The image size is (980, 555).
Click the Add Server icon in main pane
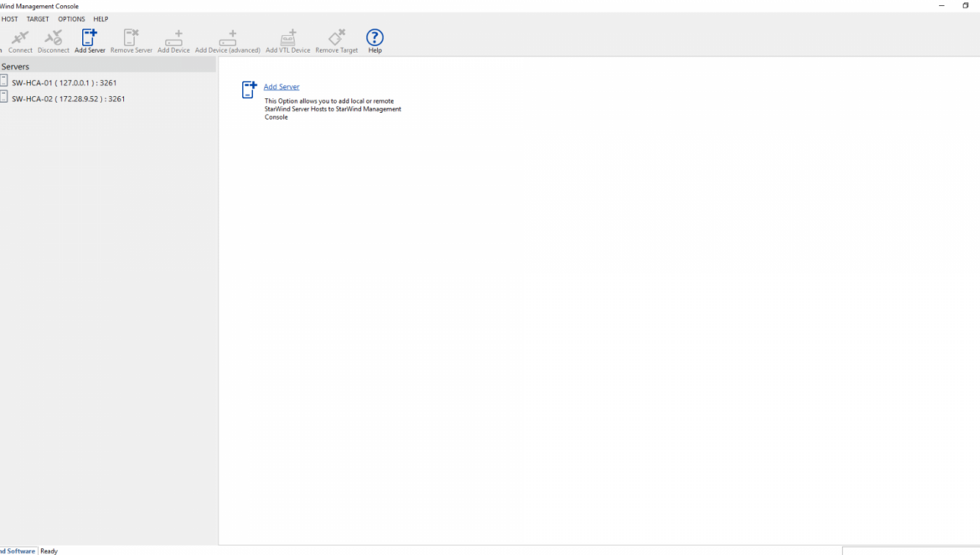250,90
